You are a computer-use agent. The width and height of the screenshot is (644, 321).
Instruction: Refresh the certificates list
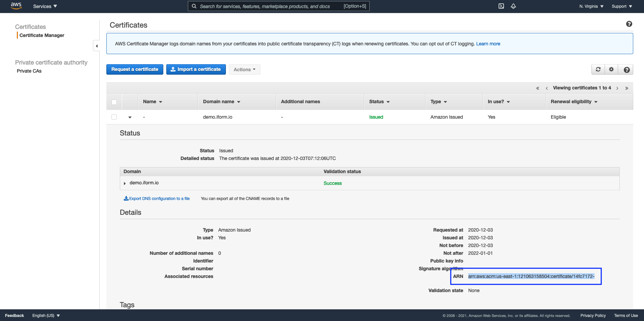[x=598, y=69]
